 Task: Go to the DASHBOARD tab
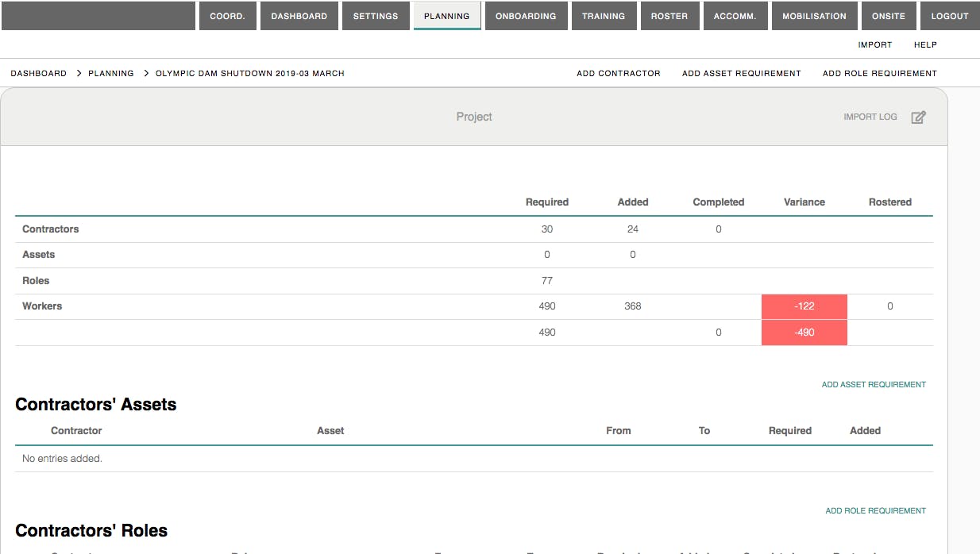point(299,16)
